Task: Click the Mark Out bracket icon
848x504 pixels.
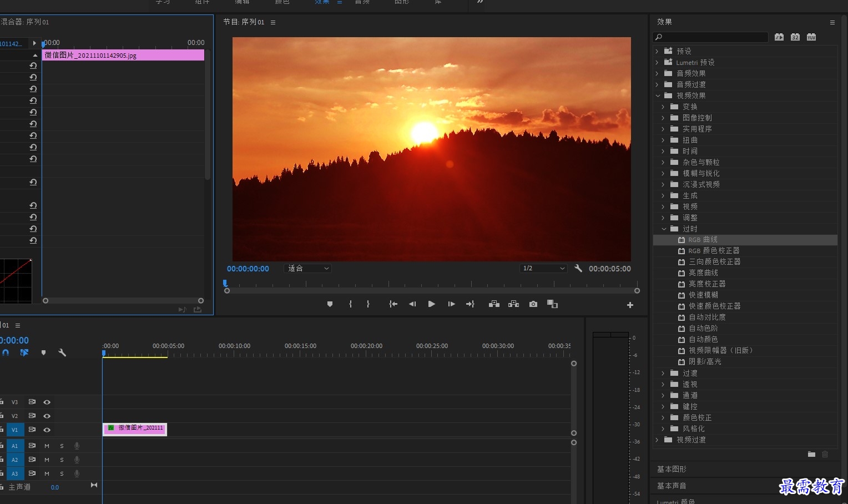Action: 368,304
